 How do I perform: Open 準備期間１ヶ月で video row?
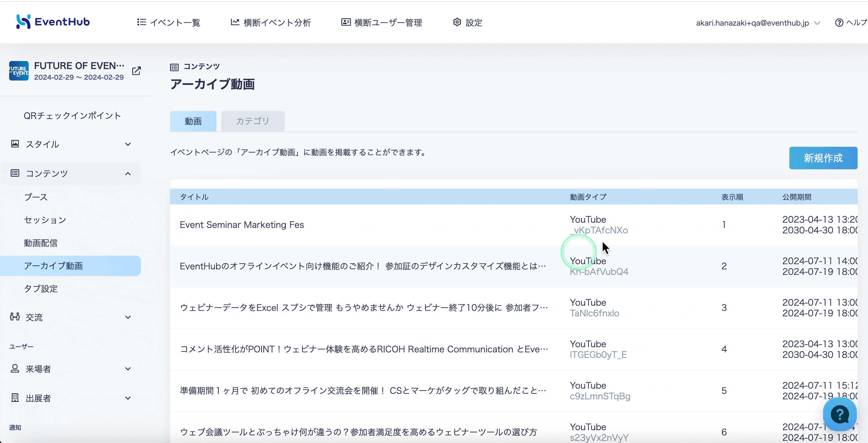pyautogui.click(x=514, y=391)
